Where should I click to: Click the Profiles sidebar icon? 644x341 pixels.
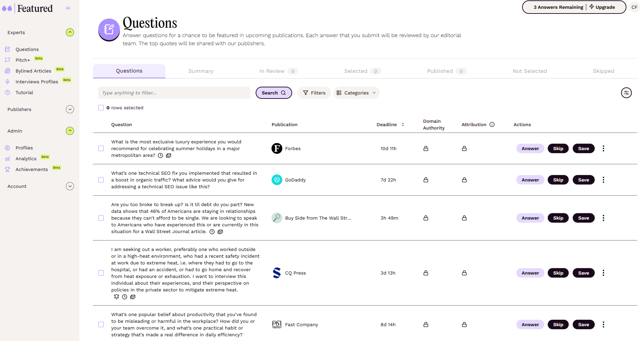point(7,148)
